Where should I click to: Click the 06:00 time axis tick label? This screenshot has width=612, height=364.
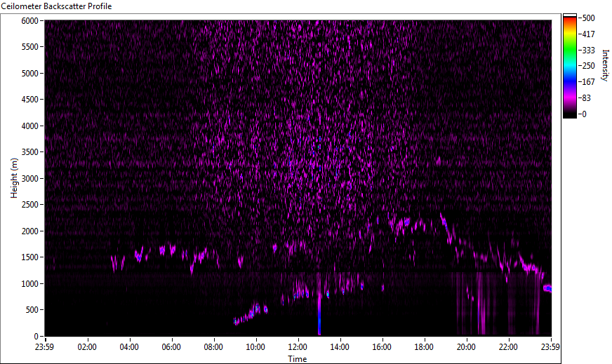(171, 347)
